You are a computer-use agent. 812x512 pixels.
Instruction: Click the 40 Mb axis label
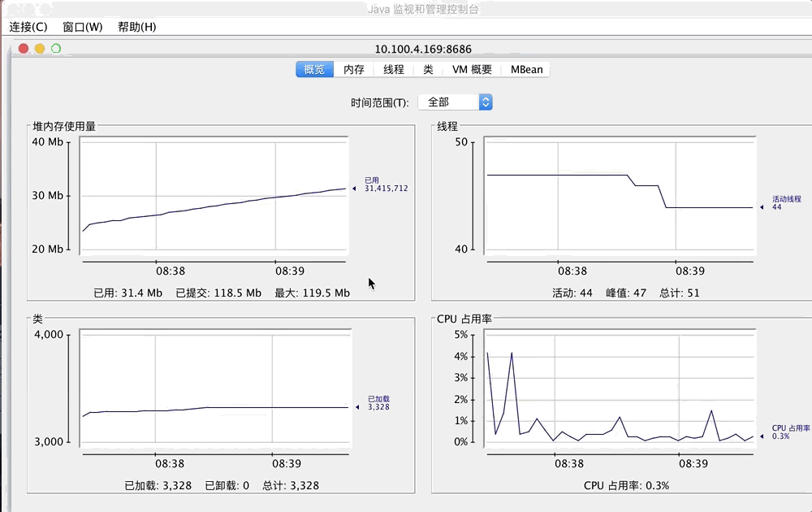48,142
